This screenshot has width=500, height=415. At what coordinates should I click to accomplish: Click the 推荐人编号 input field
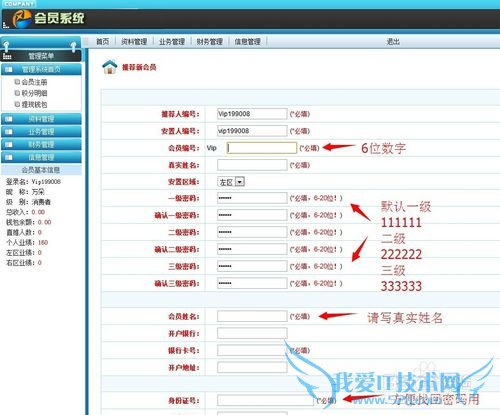pyautogui.click(x=252, y=114)
